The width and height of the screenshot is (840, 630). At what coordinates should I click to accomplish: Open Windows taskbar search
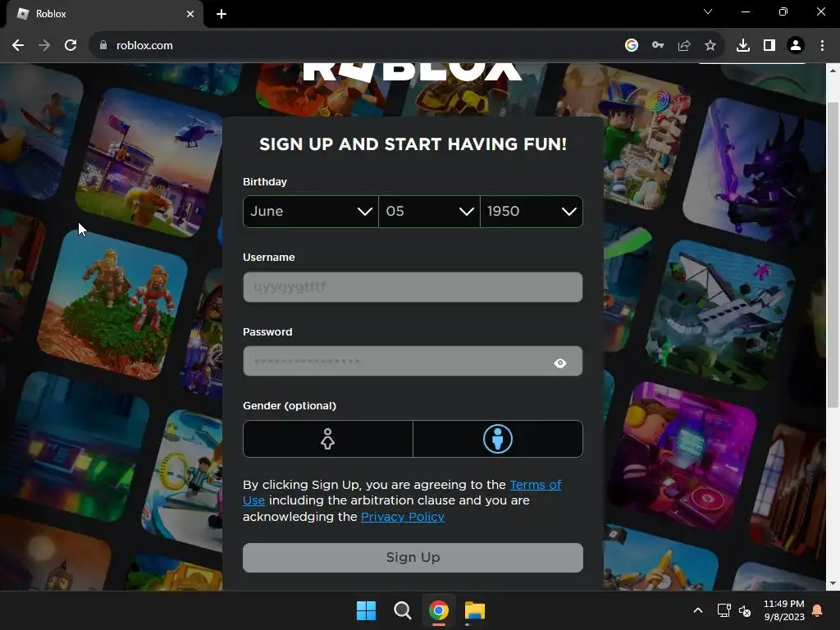click(402, 610)
